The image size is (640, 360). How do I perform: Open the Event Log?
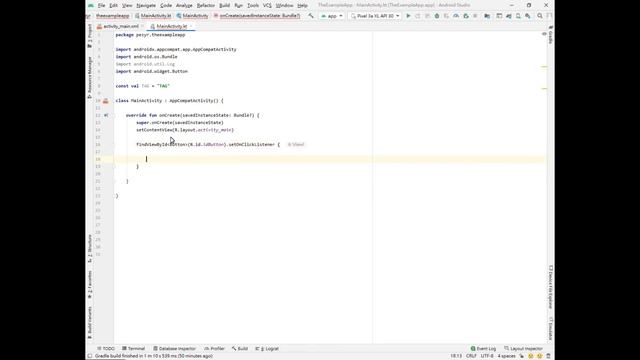(483, 349)
